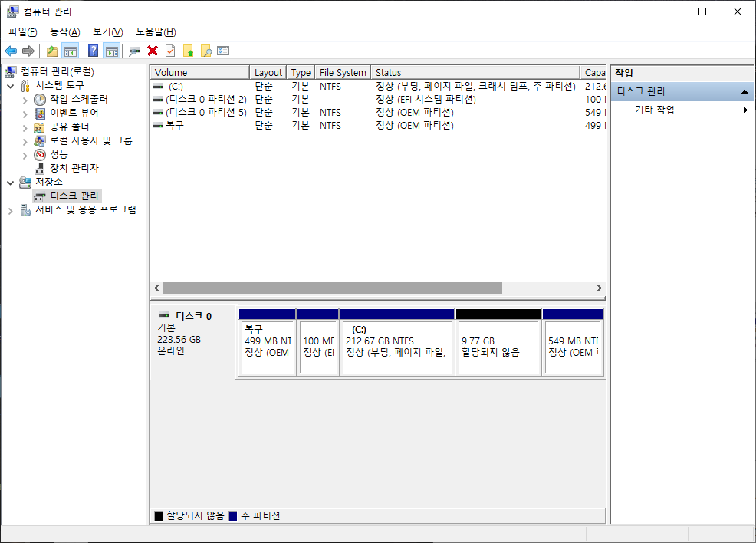Select the 549 MB OEM partition block
This screenshot has height=543, width=756.
click(x=574, y=342)
